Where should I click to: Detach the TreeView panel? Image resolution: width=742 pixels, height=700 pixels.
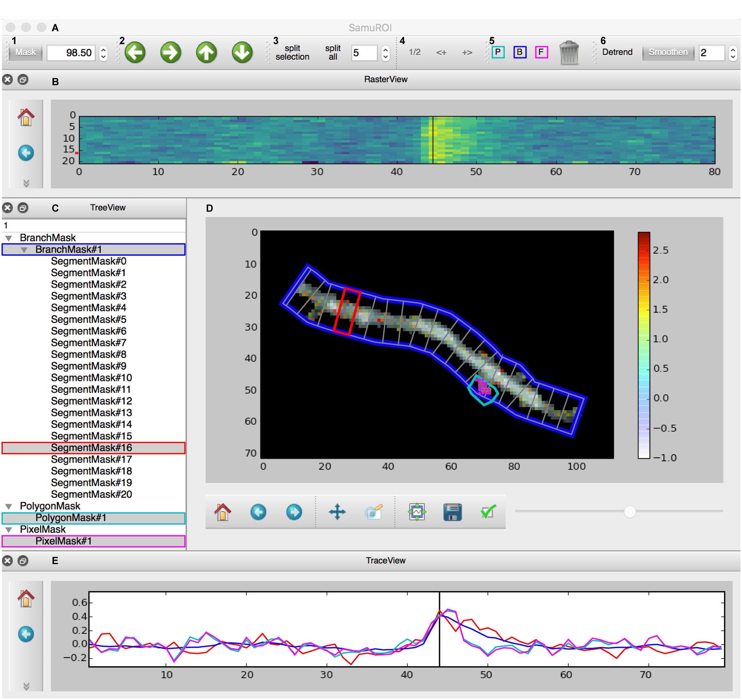[23, 208]
